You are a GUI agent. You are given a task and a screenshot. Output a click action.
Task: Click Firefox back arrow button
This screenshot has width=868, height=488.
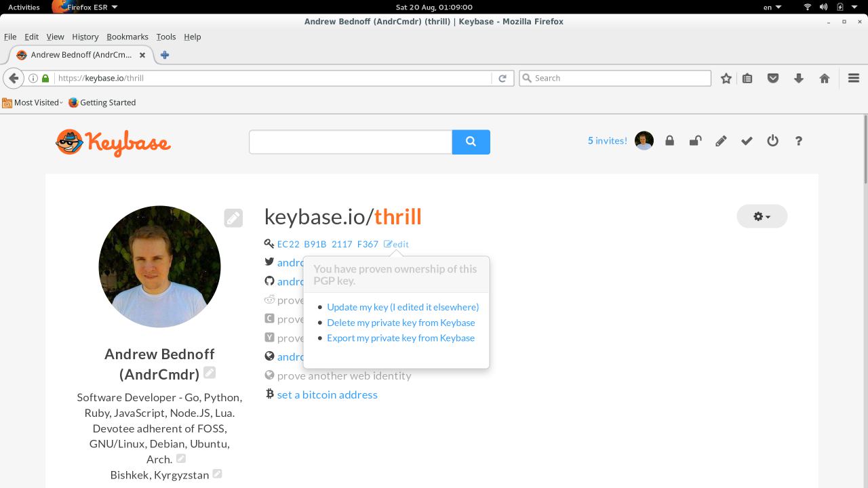click(13, 78)
